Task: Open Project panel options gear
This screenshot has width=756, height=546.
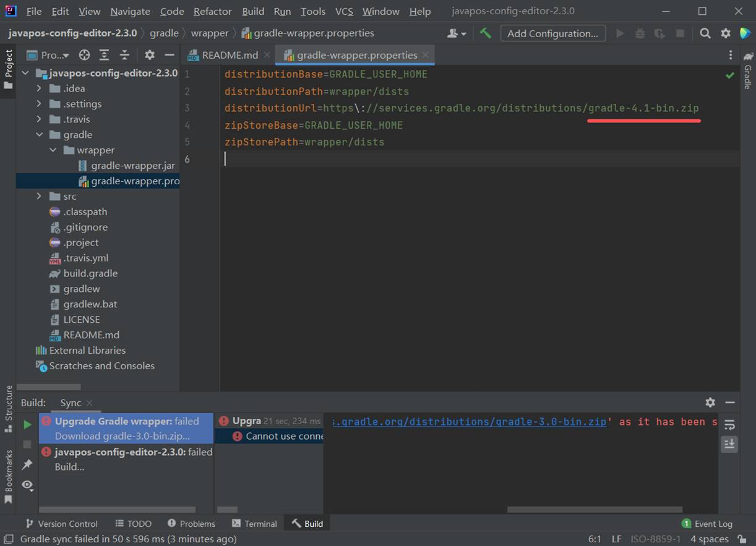Action: 150,55
